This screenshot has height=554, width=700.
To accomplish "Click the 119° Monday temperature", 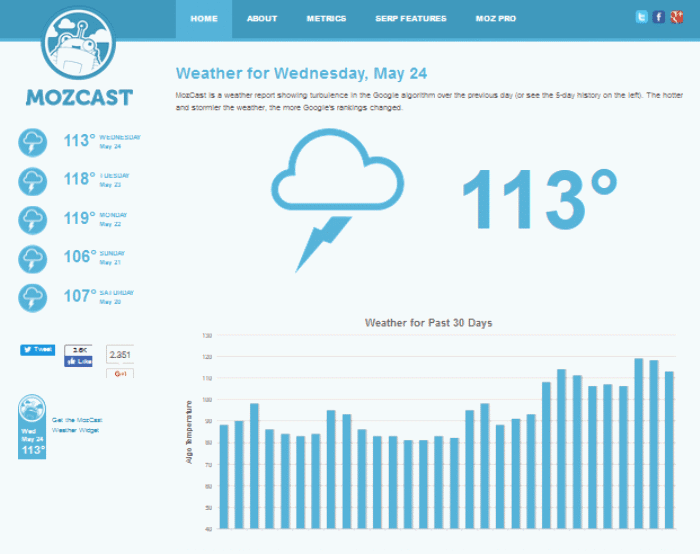I will 79,218.
